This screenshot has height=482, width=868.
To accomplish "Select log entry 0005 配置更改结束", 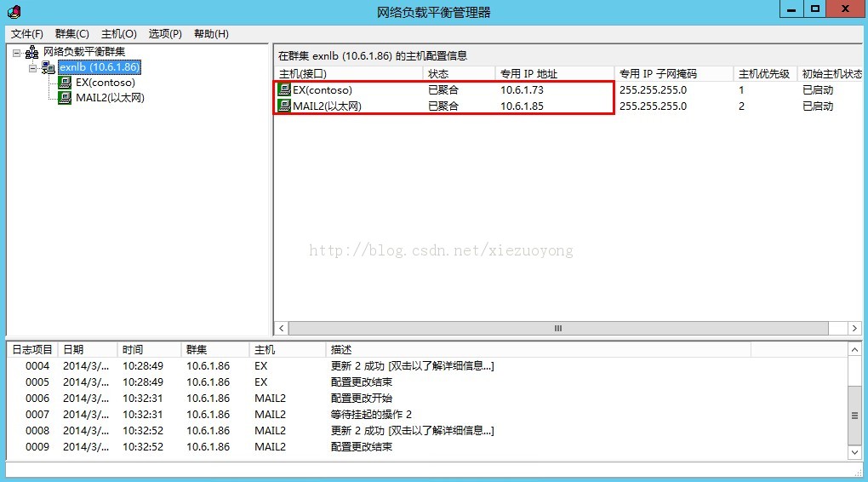I will click(426, 382).
